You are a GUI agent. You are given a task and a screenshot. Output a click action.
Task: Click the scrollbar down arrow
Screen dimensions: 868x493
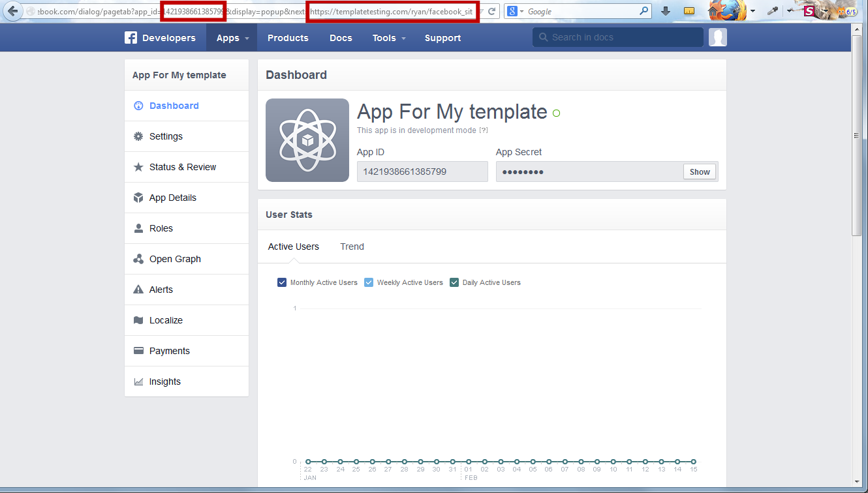click(x=856, y=481)
